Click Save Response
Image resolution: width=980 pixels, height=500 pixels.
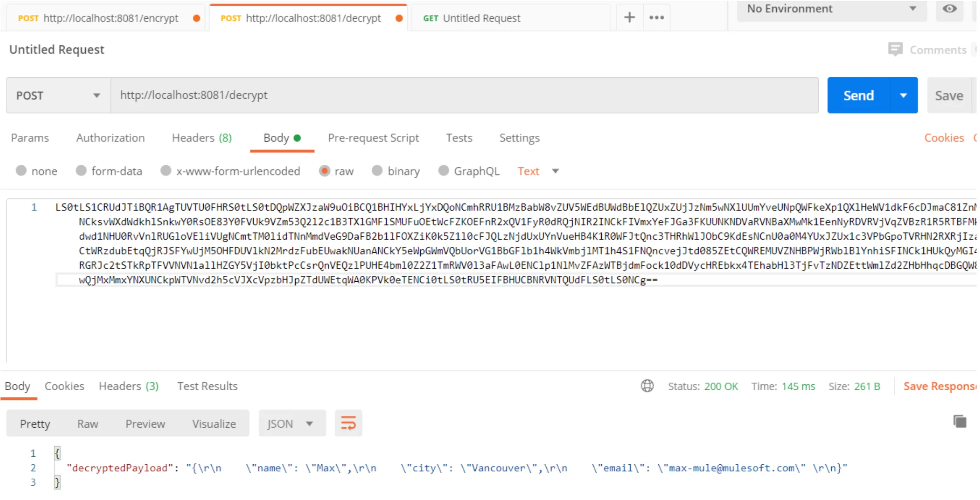(940, 386)
